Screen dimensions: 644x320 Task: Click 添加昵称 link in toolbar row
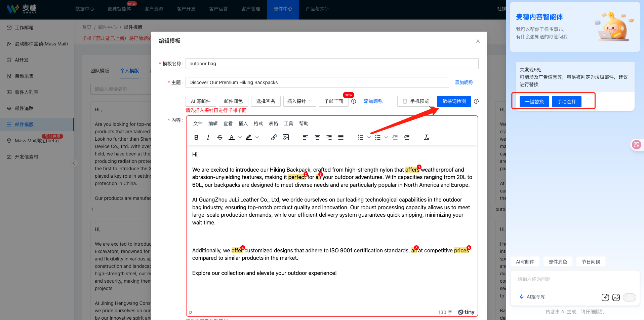pyautogui.click(x=373, y=101)
